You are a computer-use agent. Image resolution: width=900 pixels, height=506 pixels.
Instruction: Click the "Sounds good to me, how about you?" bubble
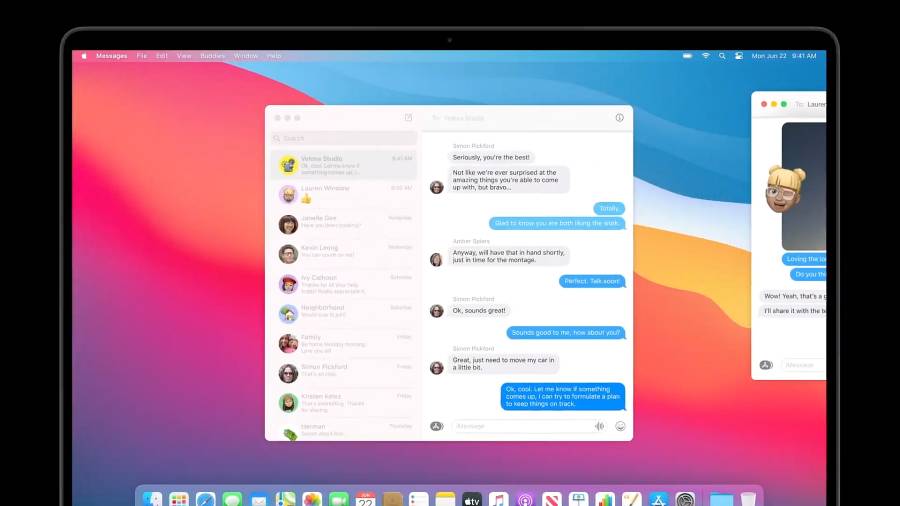[x=565, y=332]
